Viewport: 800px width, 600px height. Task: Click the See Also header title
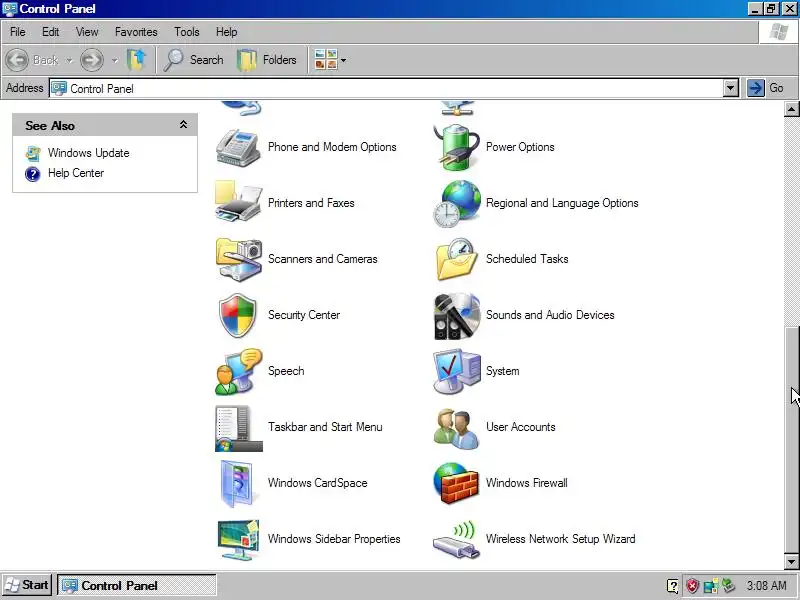tap(50, 126)
